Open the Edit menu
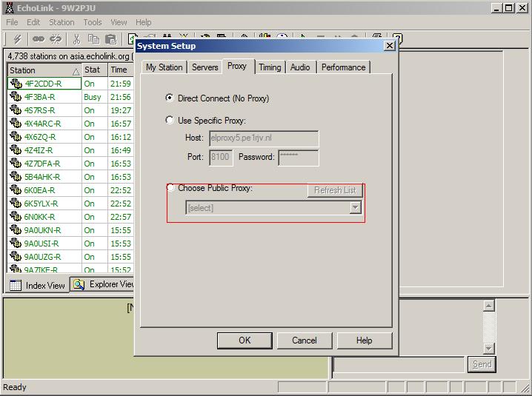 pos(33,22)
